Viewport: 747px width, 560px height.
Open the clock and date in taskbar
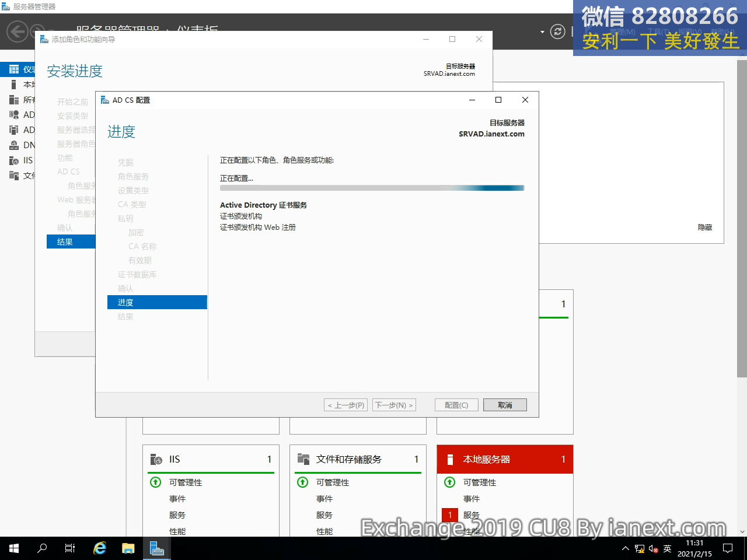(694, 548)
